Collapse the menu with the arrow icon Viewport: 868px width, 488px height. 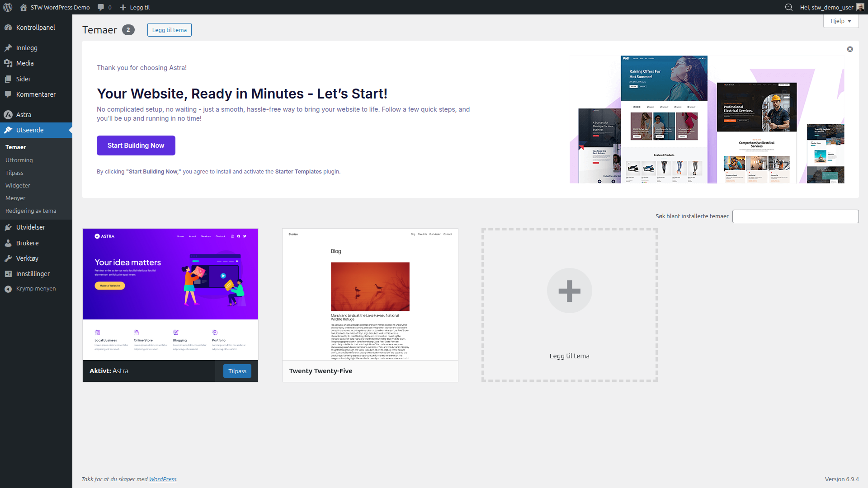click(x=8, y=289)
